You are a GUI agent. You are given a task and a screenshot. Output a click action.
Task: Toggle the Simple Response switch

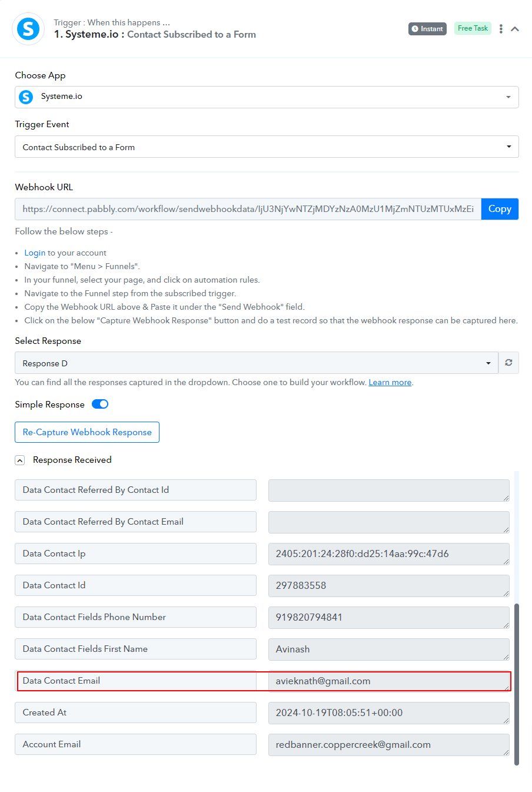click(x=100, y=404)
